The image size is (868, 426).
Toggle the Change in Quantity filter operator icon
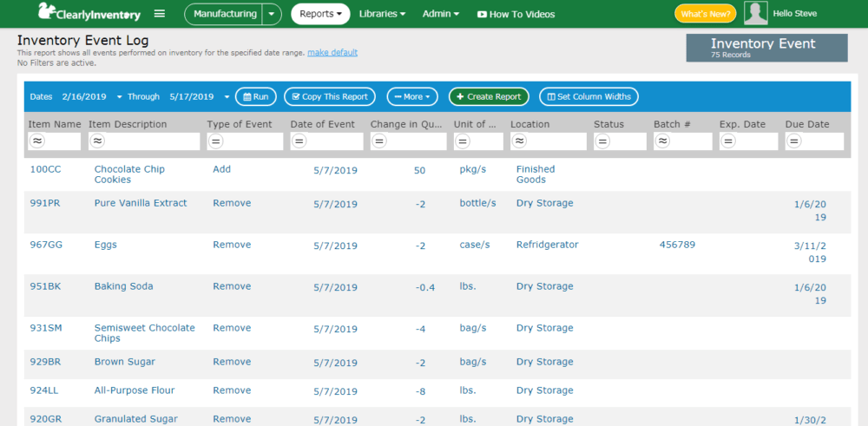pyautogui.click(x=379, y=141)
